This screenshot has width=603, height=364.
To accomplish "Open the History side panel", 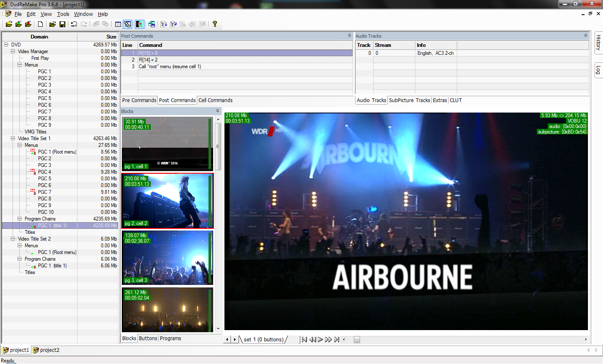I will 598,42.
